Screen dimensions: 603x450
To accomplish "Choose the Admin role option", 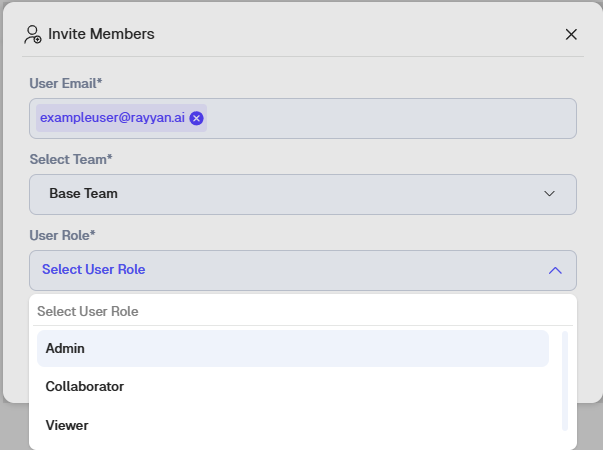I will pos(292,349).
